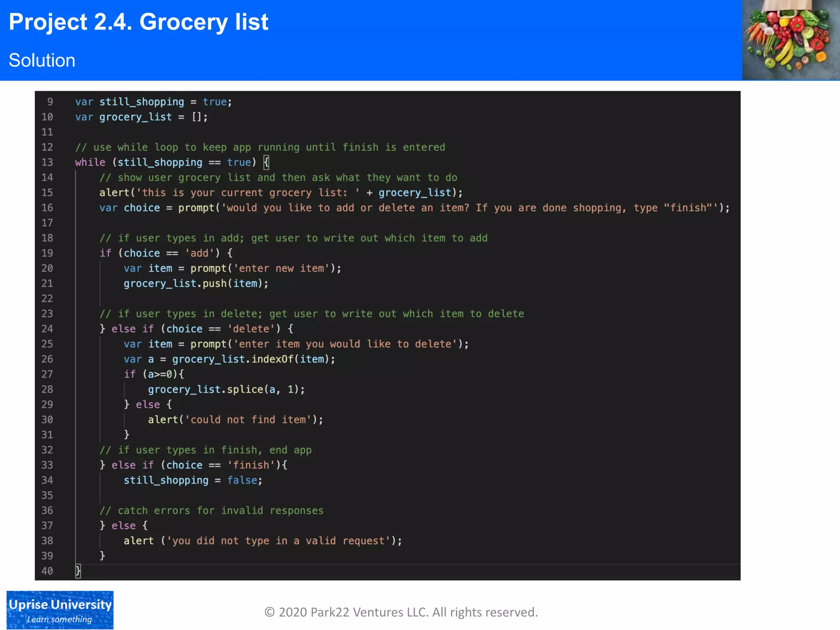Click the grocery_list.push(item) statement

196,283
